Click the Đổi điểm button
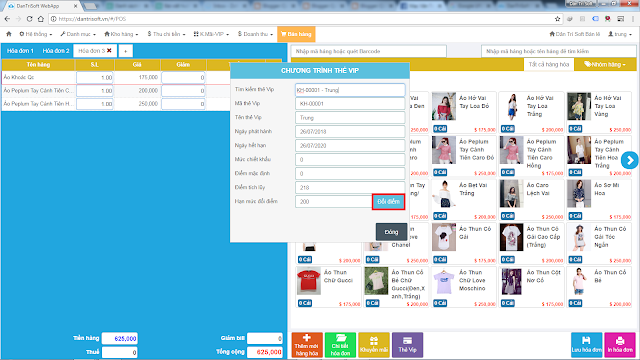The height and width of the screenshot is (360, 640). [388, 202]
